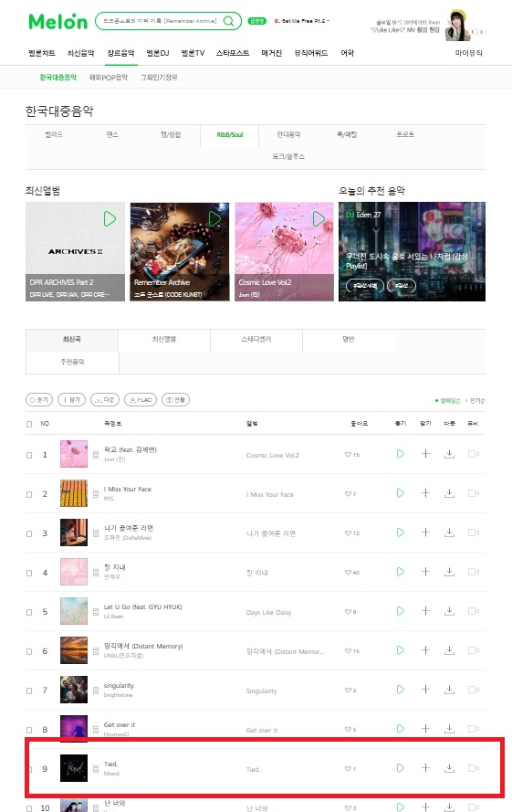Go to previous banner with left arrow
Screen dimensions: 512x812
point(473,32)
